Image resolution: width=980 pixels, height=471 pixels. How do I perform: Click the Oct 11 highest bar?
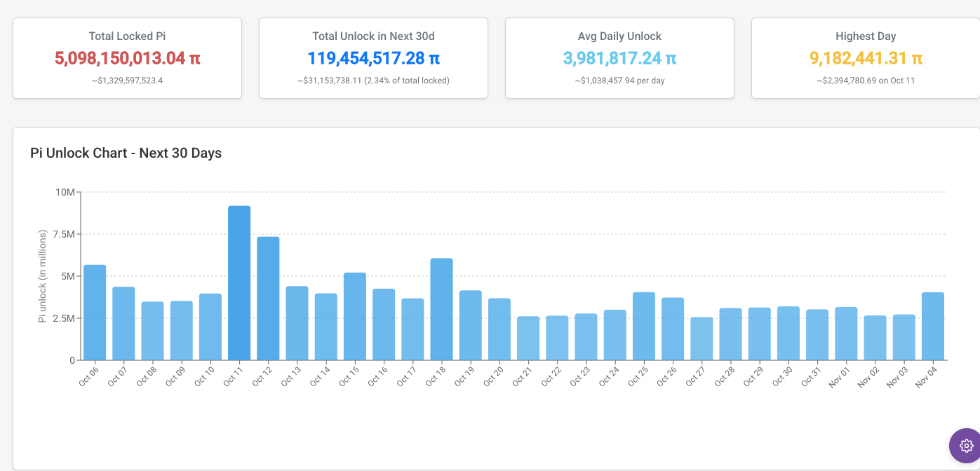tap(239, 283)
